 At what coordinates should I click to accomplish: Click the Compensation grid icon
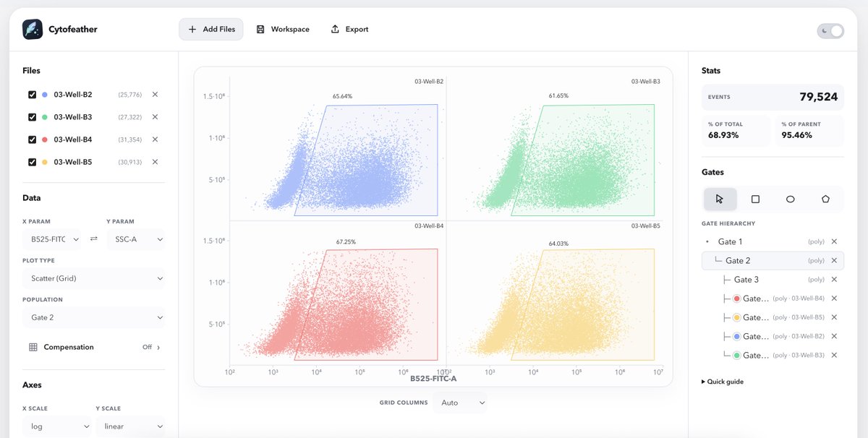coord(33,347)
